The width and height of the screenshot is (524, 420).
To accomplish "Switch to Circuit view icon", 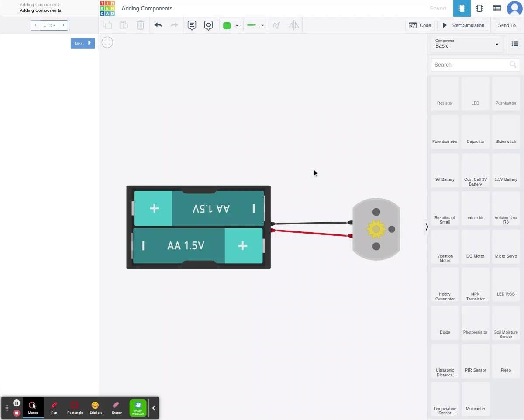I will (x=462, y=8).
